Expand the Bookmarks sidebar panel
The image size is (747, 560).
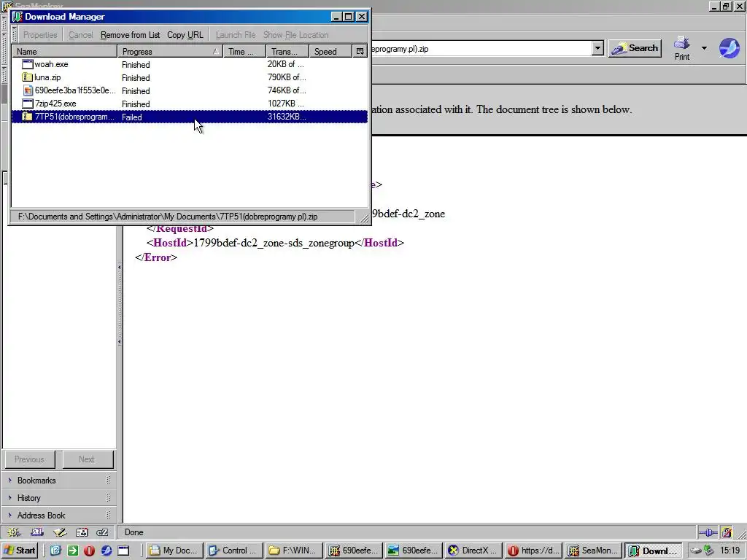[59, 480]
